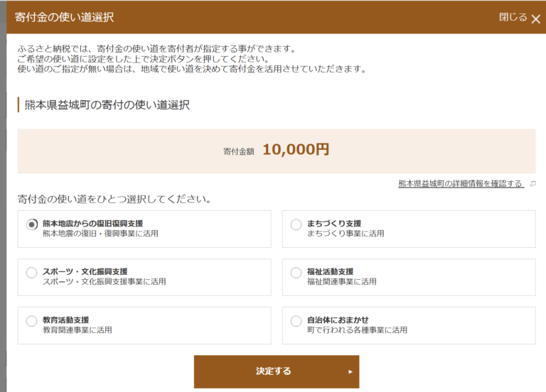Select the まちづくり支援 radio button

[x=296, y=224]
